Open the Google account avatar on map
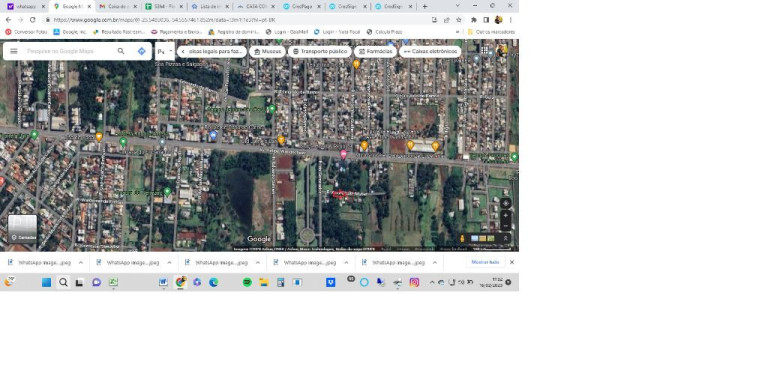This screenshot has height=388, width=768. pos(502,50)
